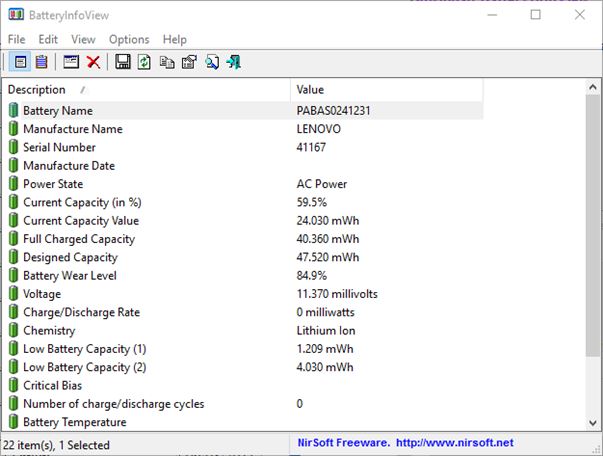
Task: Open the File menu
Action: click(x=17, y=39)
